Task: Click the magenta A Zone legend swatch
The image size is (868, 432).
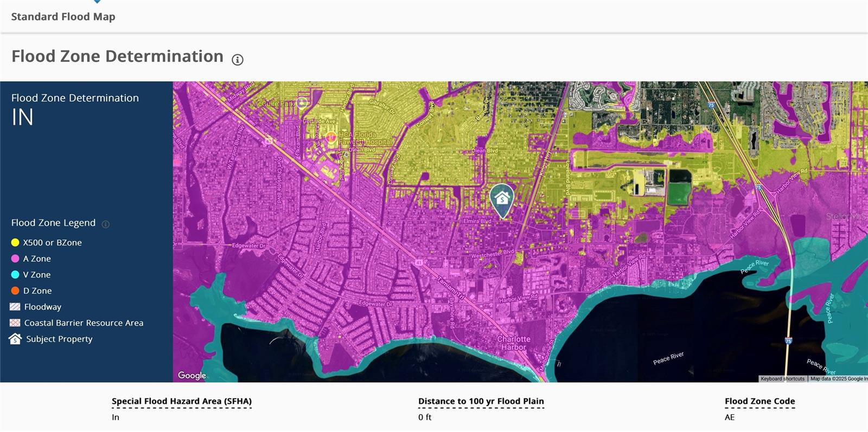Action: pyautogui.click(x=15, y=259)
